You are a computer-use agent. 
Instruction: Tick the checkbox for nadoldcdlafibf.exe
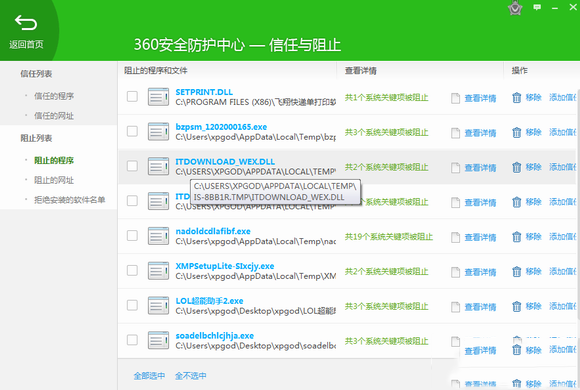(x=132, y=236)
